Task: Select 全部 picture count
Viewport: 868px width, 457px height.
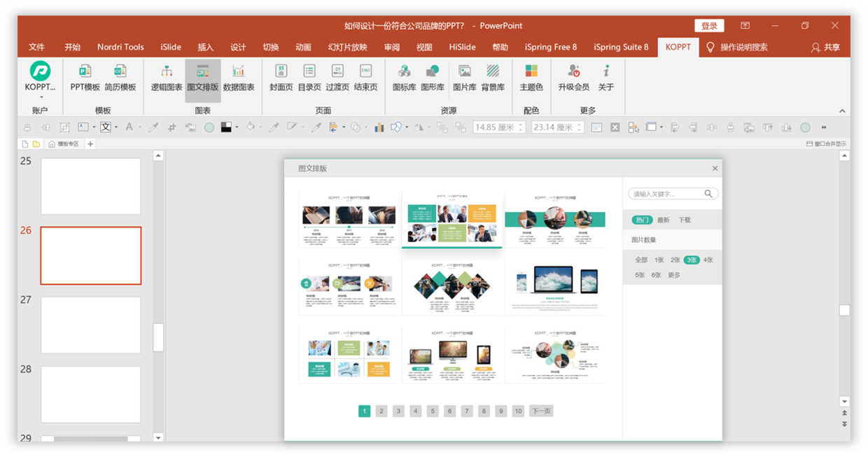Action: pos(641,260)
